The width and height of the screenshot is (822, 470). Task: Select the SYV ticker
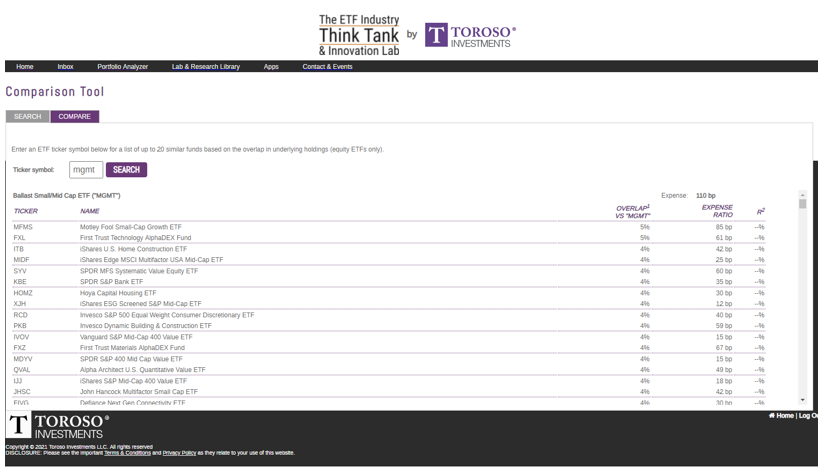20,271
